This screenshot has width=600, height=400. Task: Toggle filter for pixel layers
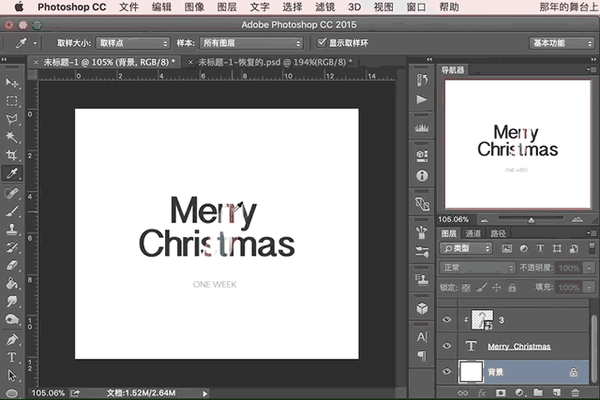point(507,248)
